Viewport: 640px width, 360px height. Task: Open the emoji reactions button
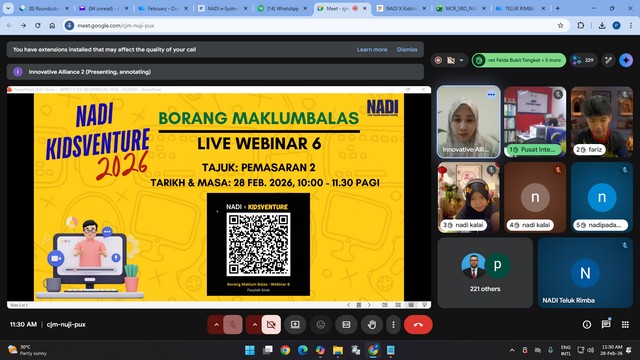(321, 325)
